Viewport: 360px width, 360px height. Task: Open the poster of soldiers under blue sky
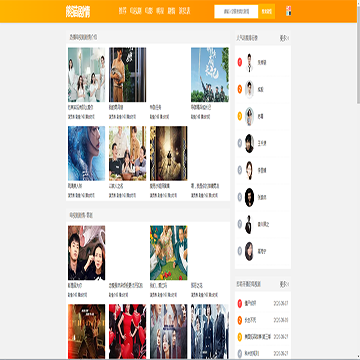click(x=210, y=75)
